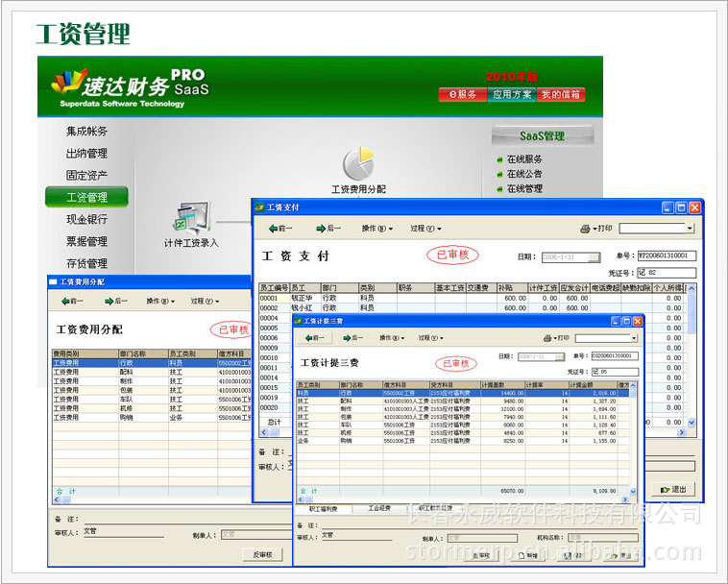Open 操作 dropdown in 工资费用分配 window
Viewport: 728px width, 584px height.
click(160, 302)
